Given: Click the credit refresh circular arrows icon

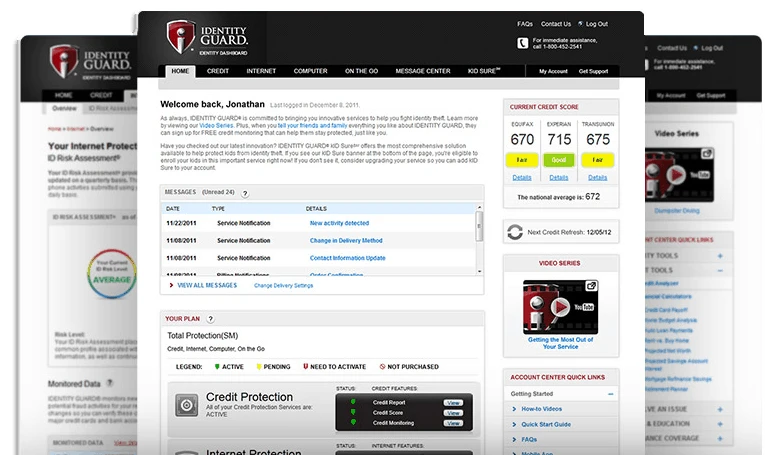Looking at the screenshot, I should coord(515,232).
